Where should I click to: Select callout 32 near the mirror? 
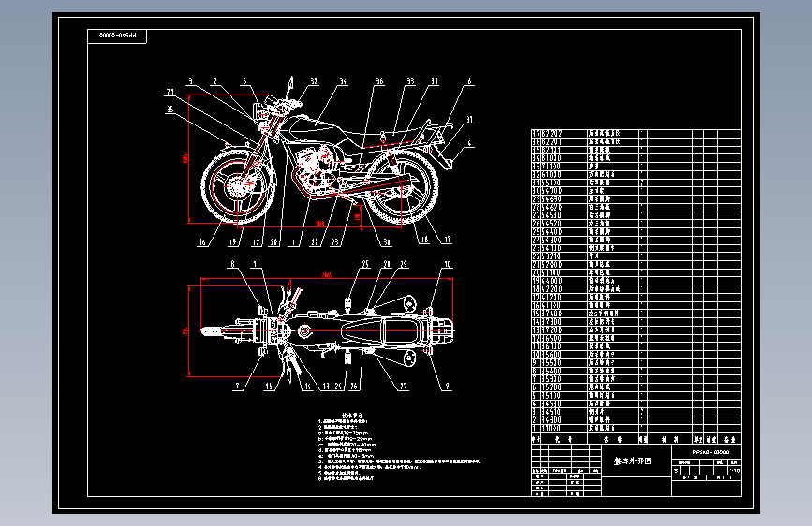point(314,81)
